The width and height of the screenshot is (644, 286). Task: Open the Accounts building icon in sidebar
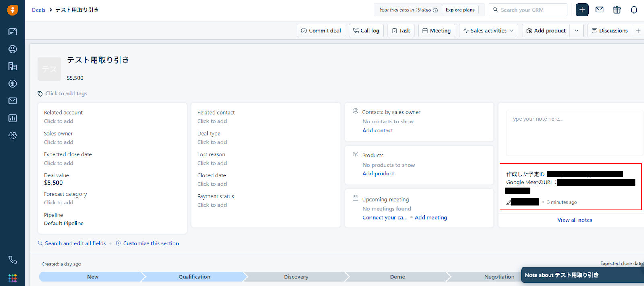pyautogui.click(x=12, y=66)
